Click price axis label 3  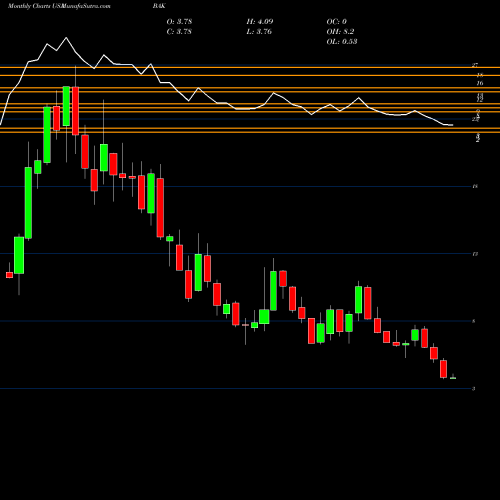pos(474,389)
